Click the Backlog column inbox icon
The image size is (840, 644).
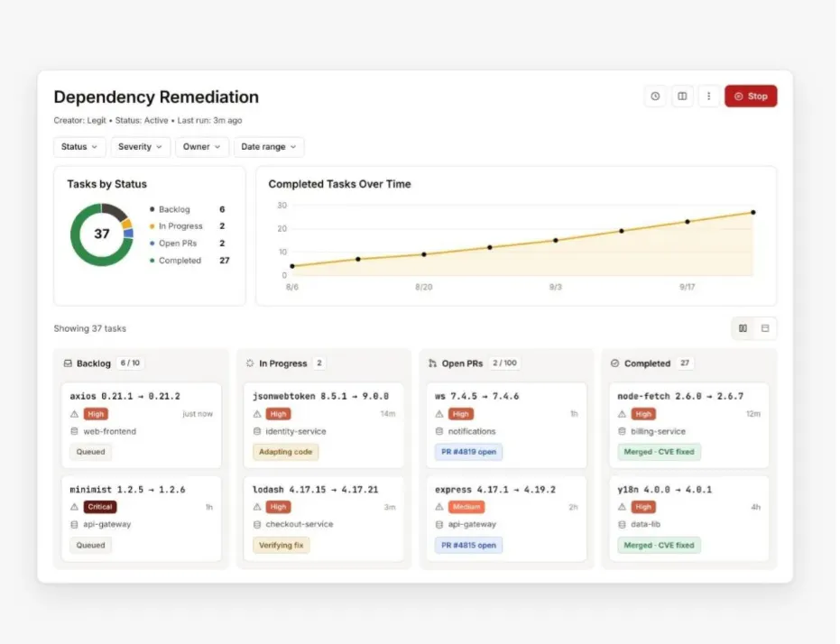tap(68, 363)
